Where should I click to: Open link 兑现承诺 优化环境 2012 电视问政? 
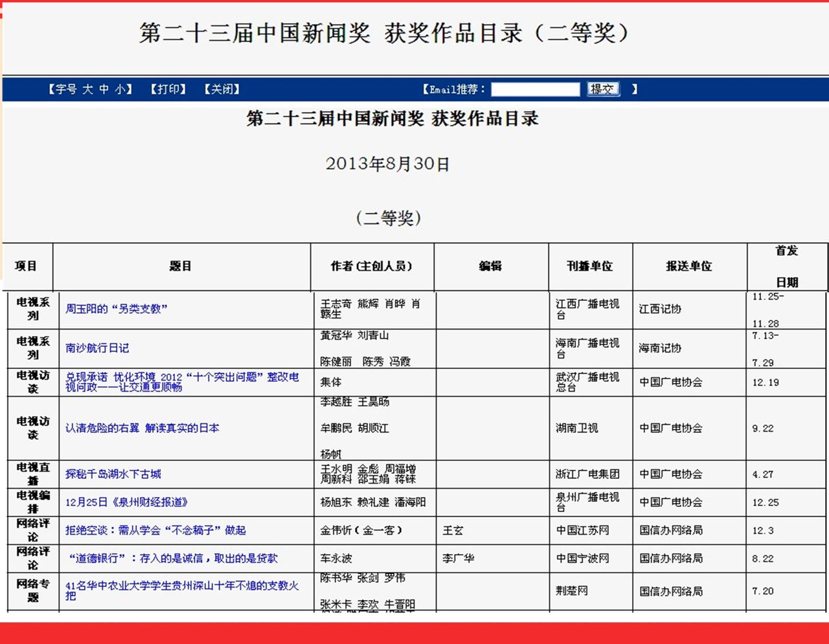[x=182, y=382]
